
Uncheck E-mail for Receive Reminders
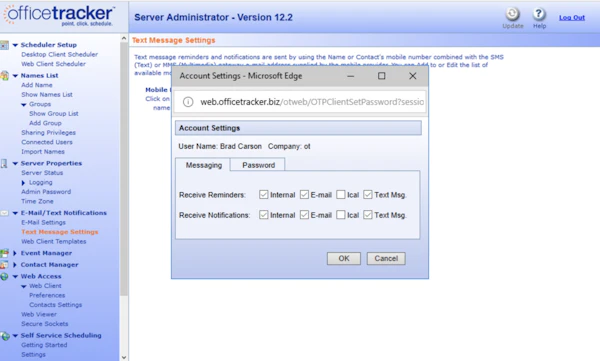[x=304, y=194]
